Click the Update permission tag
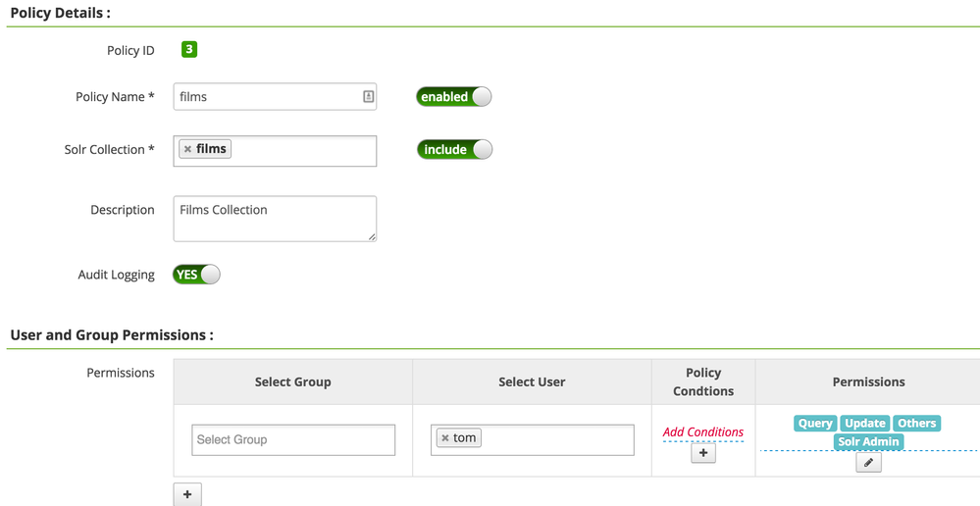This screenshot has width=980, height=506. point(865,424)
